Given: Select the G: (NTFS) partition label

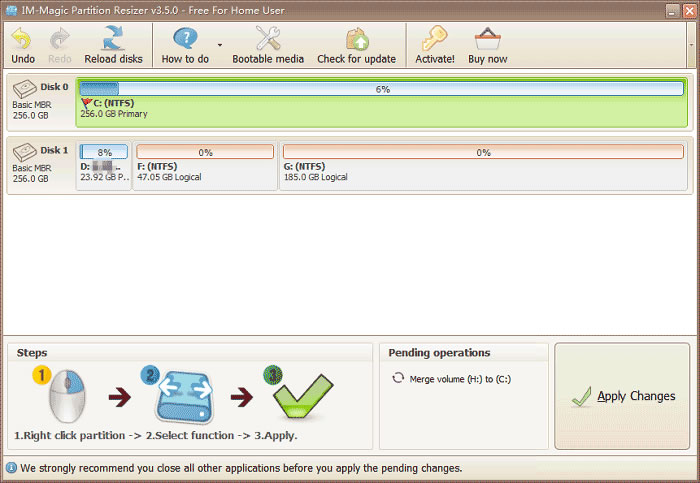Looking at the screenshot, I should [x=304, y=167].
